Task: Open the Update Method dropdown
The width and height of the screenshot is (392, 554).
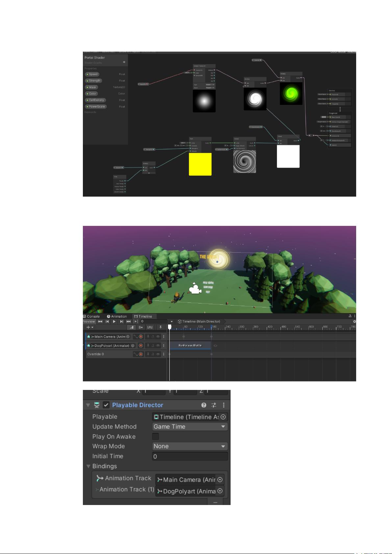Action: click(190, 427)
